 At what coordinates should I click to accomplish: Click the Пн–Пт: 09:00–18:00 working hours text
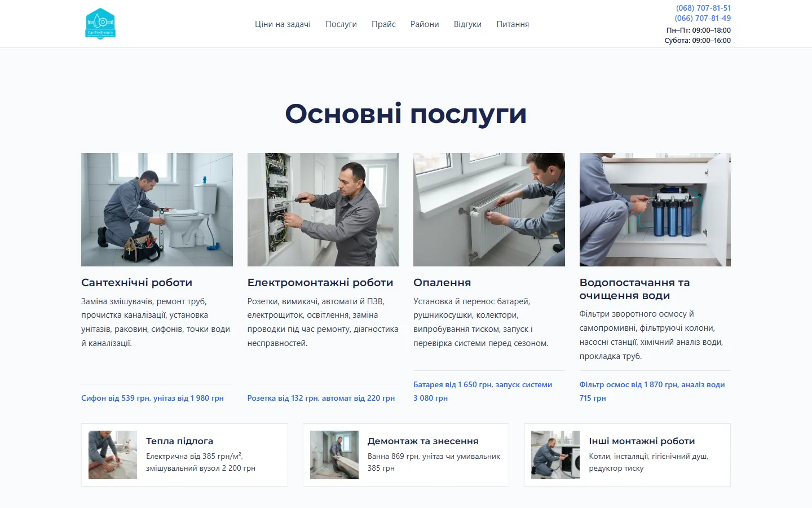pyautogui.click(x=699, y=30)
